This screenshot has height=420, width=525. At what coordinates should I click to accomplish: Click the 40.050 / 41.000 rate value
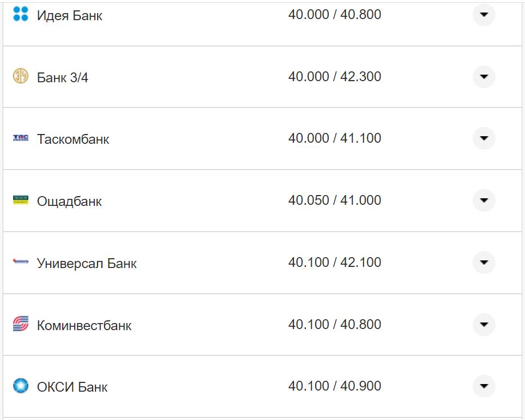(x=335, y=200)
